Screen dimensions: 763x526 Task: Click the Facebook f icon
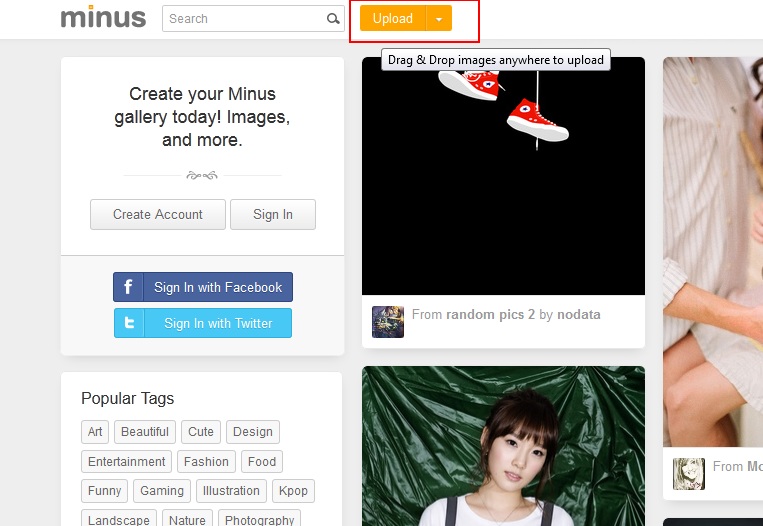coord(128,287)
